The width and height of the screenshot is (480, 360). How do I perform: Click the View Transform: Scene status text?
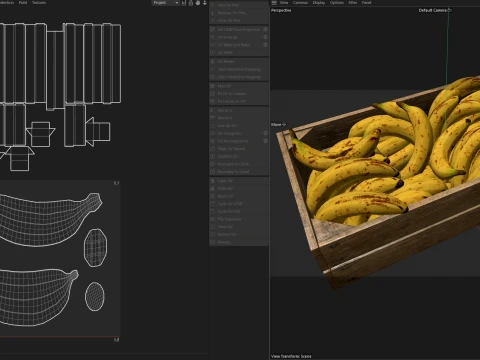point(291,356)
